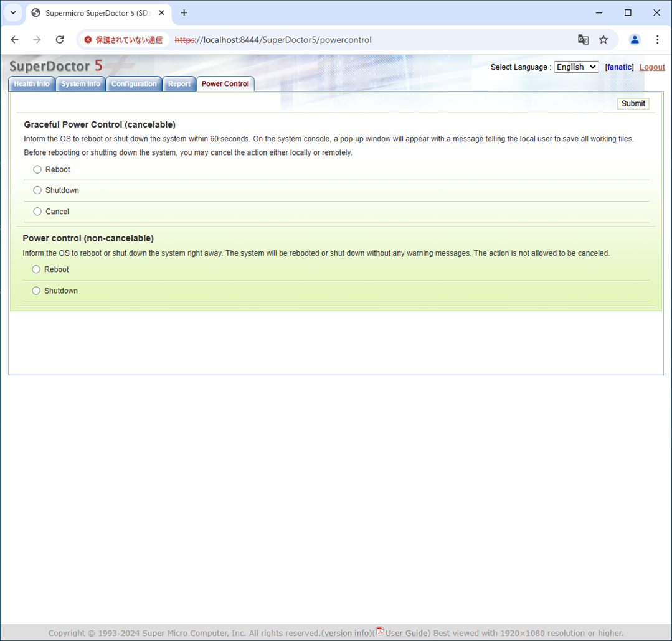Click the Supermicro SuperDoctor 5 browser tab
Viewport: 672px width, 641px height.
98,13
